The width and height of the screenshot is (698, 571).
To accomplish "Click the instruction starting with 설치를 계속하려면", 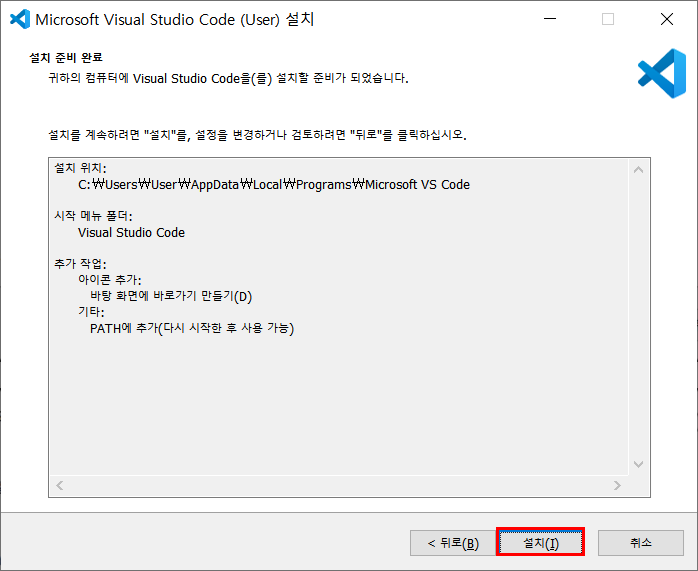I will tap(257, 135).
